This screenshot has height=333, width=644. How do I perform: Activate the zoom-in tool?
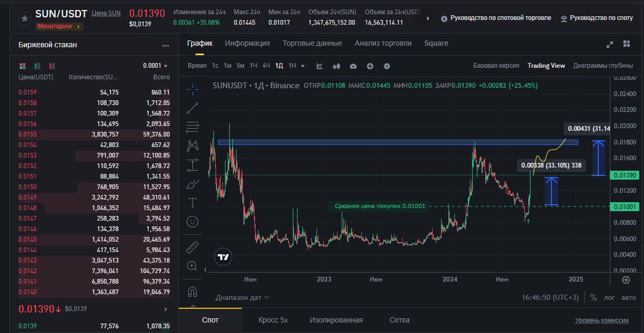click(192, 266)
